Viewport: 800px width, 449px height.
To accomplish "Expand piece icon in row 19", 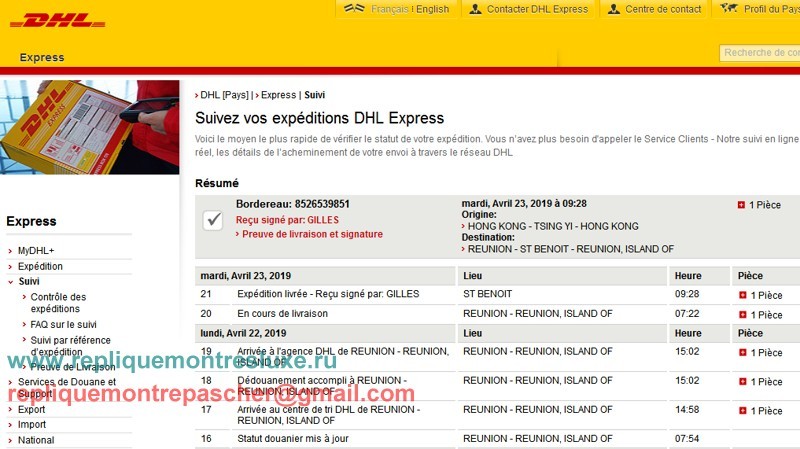I will 742,352.
